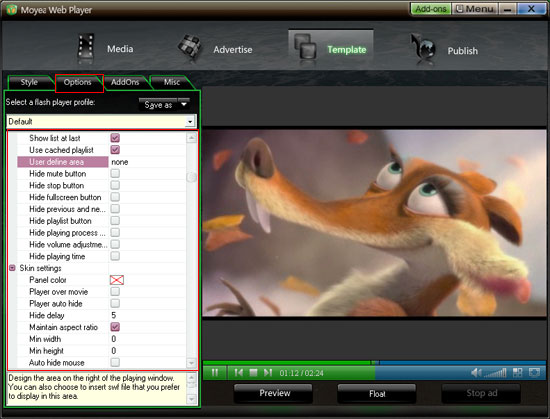Toggle fullscreen icon in player bar
This screenshot has width=550, height=419.
click(534, 372)
